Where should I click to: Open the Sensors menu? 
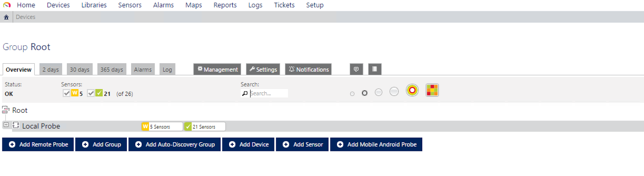pos(130,5)
